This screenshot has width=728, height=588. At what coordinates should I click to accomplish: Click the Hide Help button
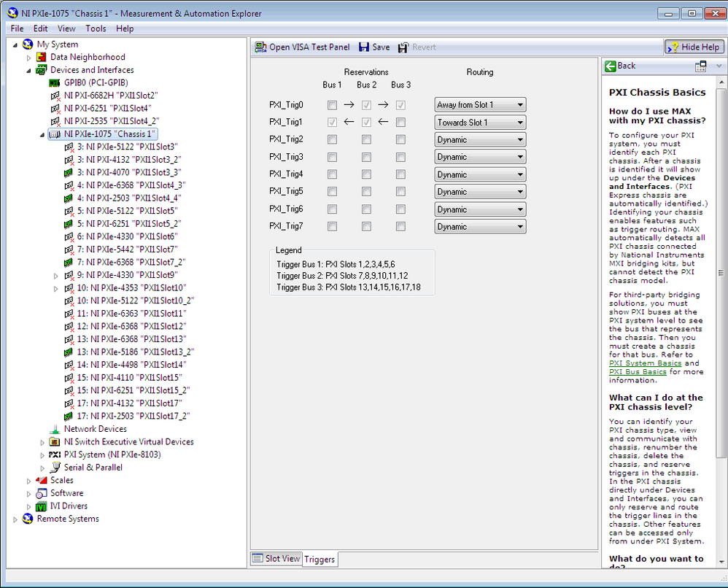coord(694,47)
